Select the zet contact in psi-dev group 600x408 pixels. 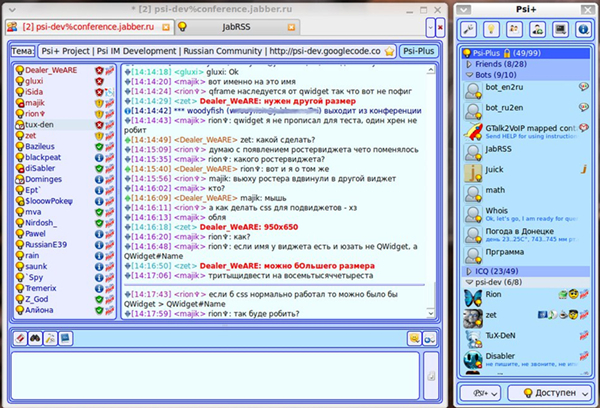point(526,318)
